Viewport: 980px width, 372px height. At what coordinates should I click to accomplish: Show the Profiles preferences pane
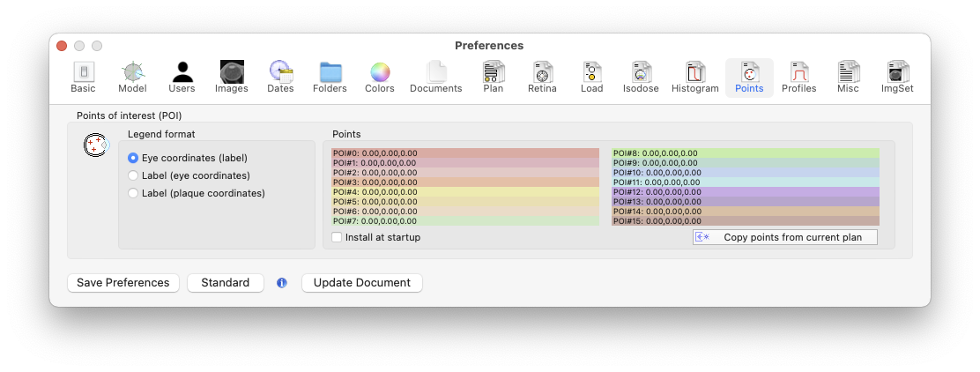point(798,78)
